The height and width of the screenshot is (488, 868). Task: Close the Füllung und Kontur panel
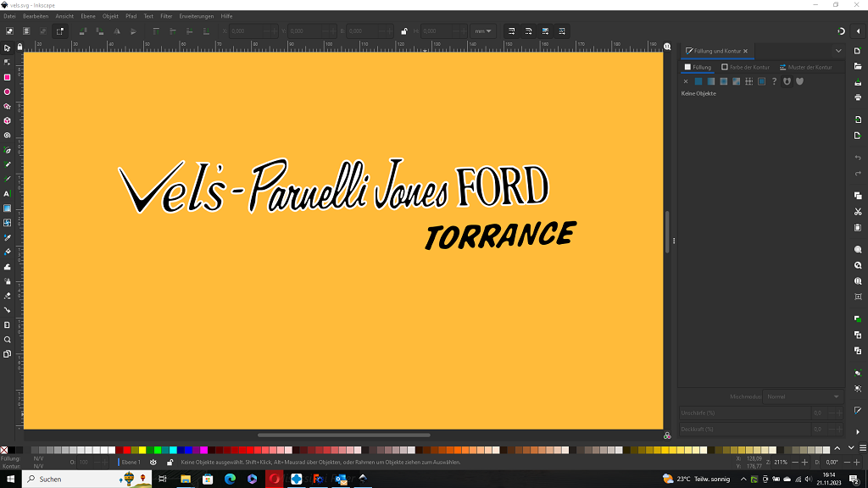coord(746,51)
